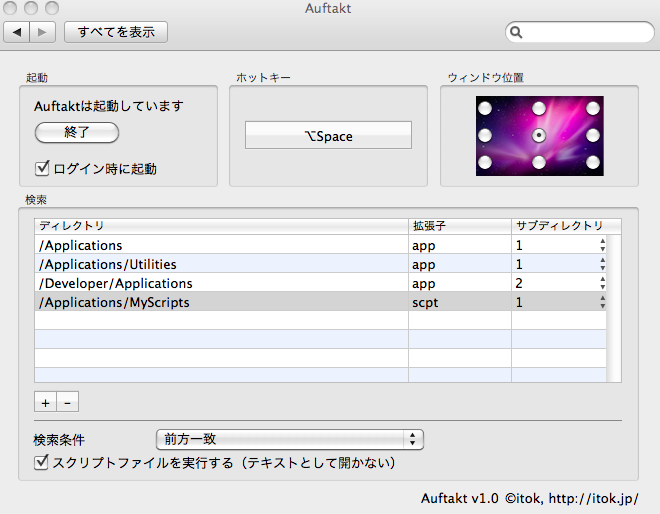Click the 拡張子 column header
Image resolution: width=660 pixels, height=514 pixels.
coord(460,226)
